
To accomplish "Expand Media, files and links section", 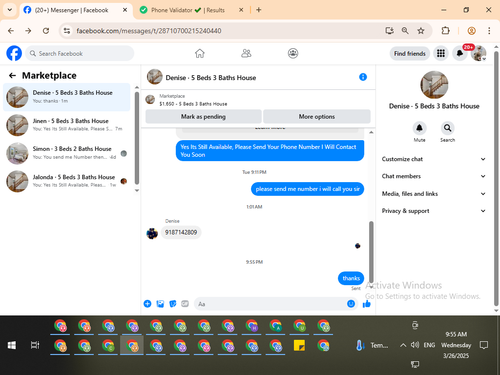I will tap(433, 194).
